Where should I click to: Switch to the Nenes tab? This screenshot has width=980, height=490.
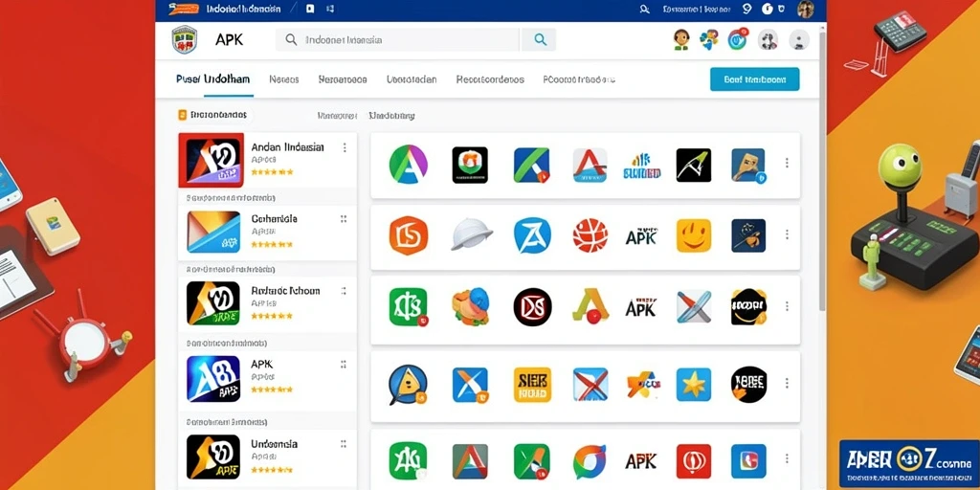[x=283, y=79]
